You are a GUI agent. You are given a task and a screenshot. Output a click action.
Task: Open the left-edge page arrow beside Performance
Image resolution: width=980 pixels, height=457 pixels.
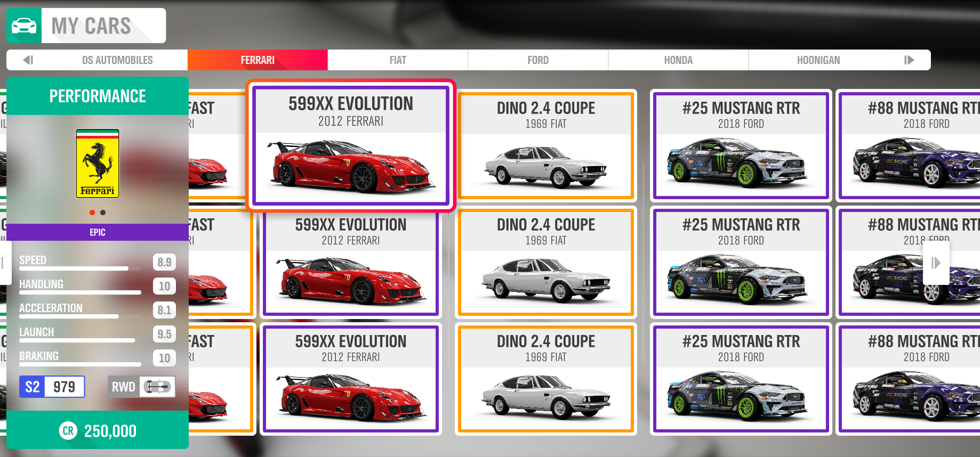click(x=4, y=263)
